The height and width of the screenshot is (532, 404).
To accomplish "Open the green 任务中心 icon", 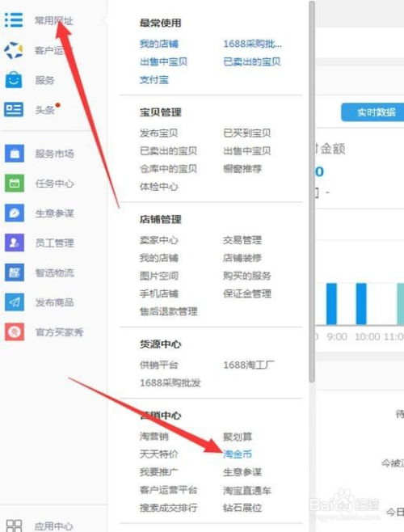I will click(15, 184).
